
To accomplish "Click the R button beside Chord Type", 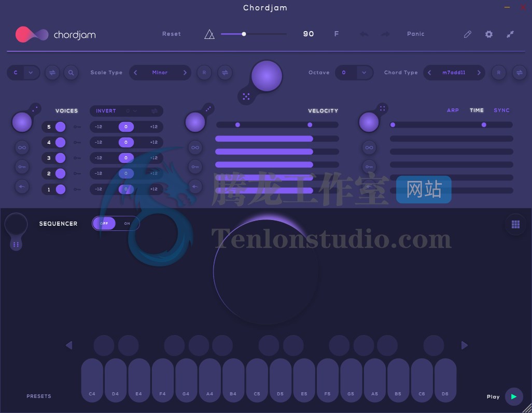I will tap(499, 72).
